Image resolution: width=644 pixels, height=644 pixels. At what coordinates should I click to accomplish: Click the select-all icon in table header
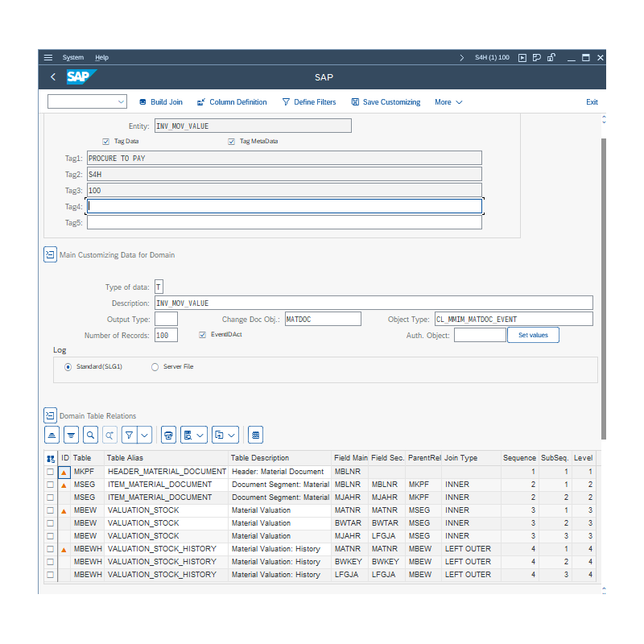tap(51, 458)
